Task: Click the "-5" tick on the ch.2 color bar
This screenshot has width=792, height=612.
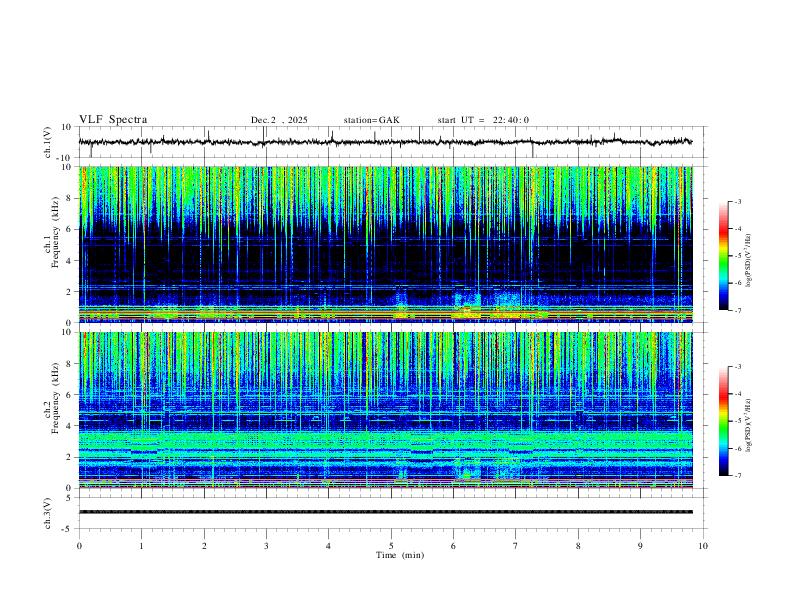Action: click(x=738, y=421)
